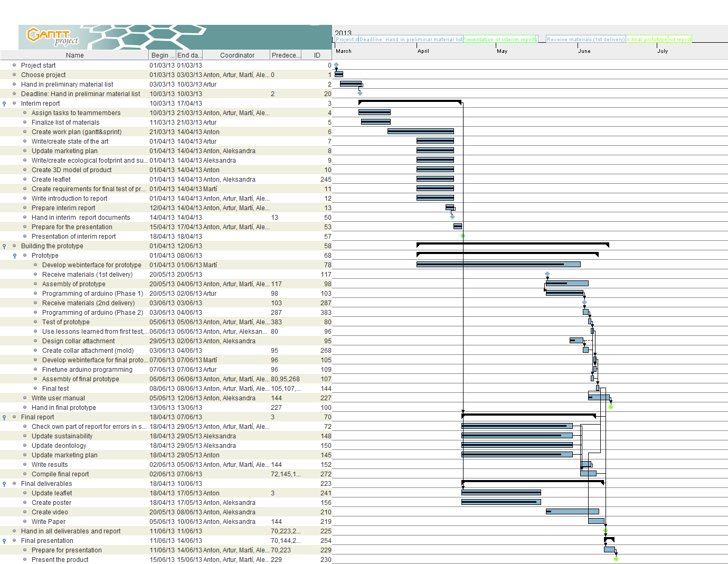Click the green Presentation of interim report milestone diamond

(463, 236)
